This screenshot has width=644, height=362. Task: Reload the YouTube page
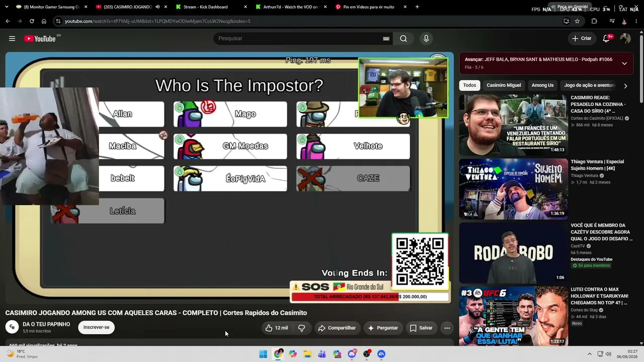(x=32, y=21)
